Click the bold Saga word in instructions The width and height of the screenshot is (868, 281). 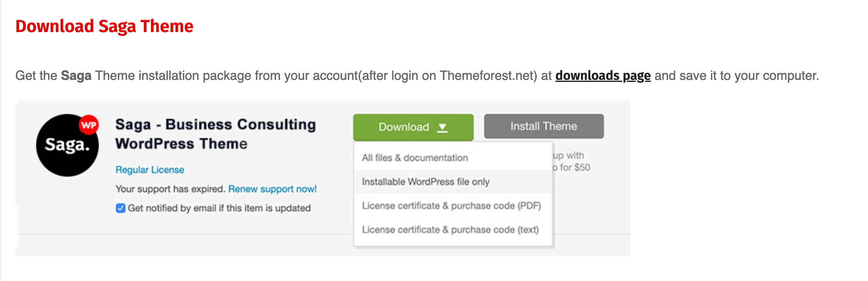coord(76,75)
